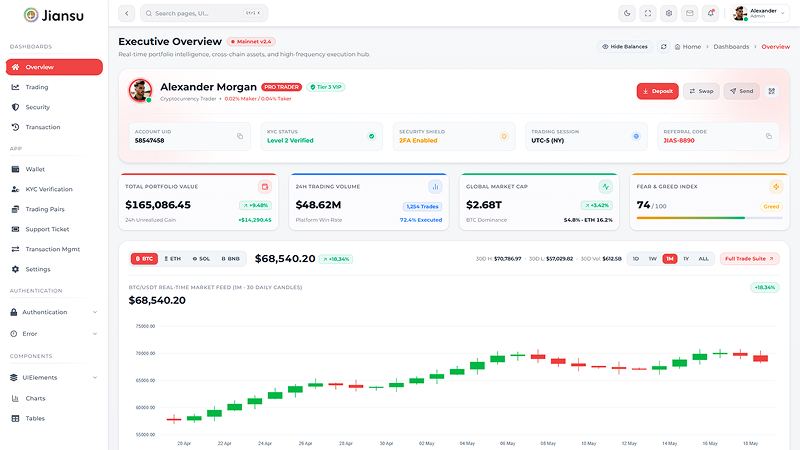The width and height of the screenshot is (800, 450).
Task: Open KYC Verification sidebar item
Action: 54,189
